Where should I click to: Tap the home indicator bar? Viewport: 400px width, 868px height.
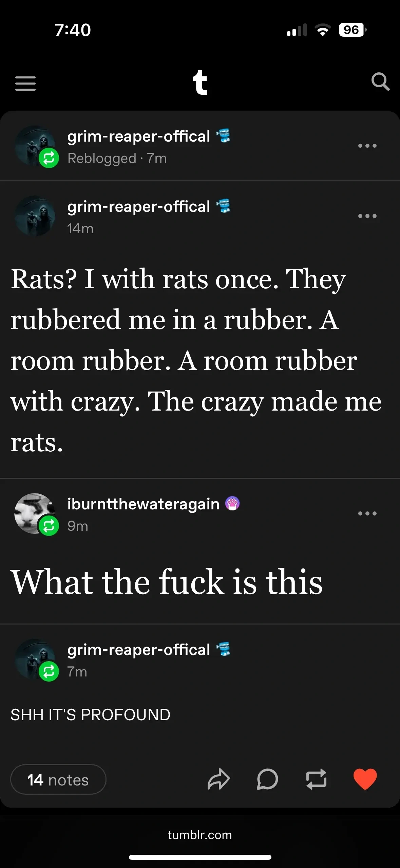200,857
